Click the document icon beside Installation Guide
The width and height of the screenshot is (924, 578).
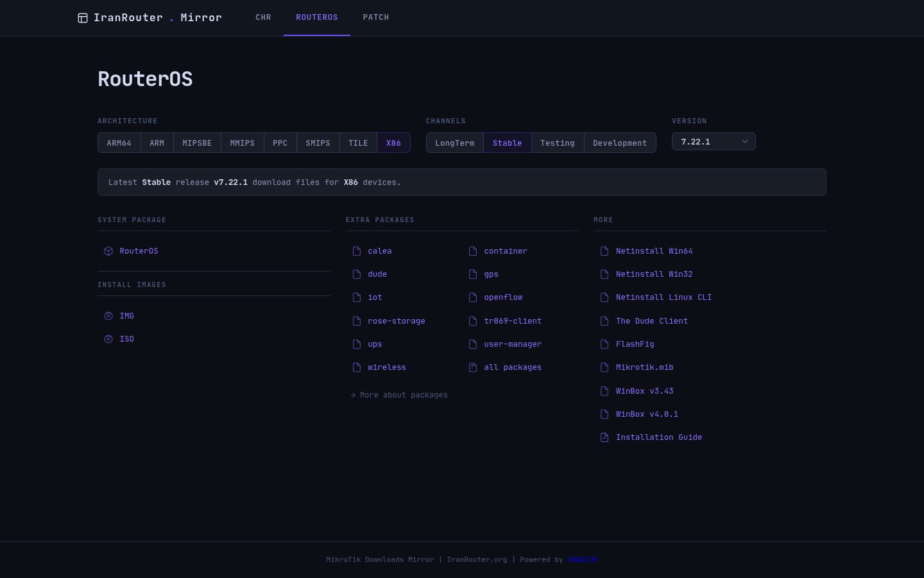(604, 437)
